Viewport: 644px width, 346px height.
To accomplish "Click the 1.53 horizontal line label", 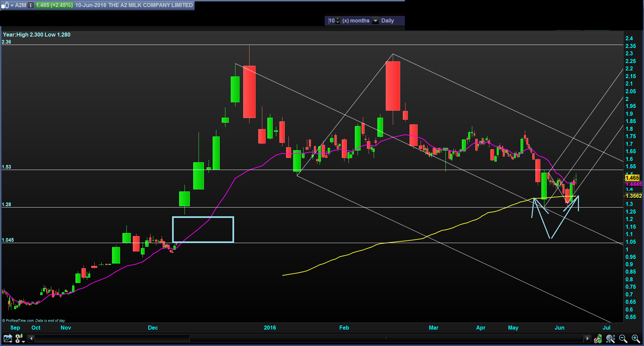I will 6,167.
